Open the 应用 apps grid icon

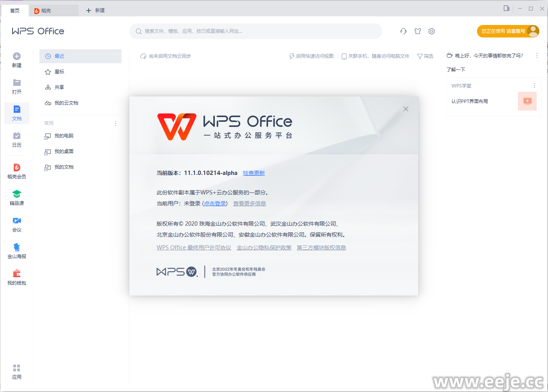tap(17, 368)
